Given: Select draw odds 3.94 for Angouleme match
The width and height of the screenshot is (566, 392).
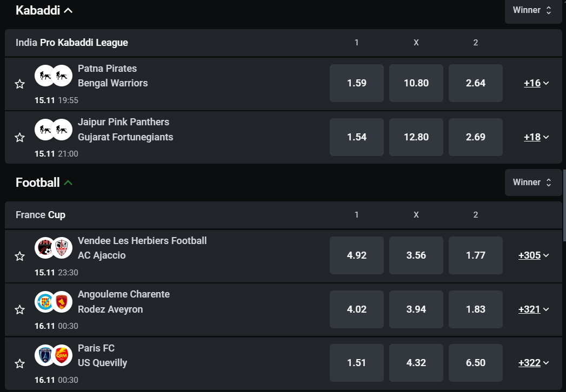Looking at the screenshot, I should coord(416,309).
